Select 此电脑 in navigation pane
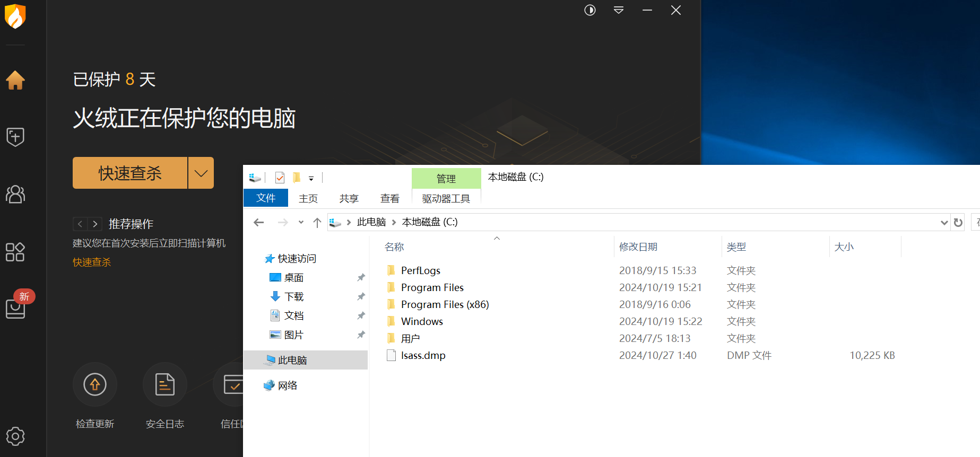 306,360
